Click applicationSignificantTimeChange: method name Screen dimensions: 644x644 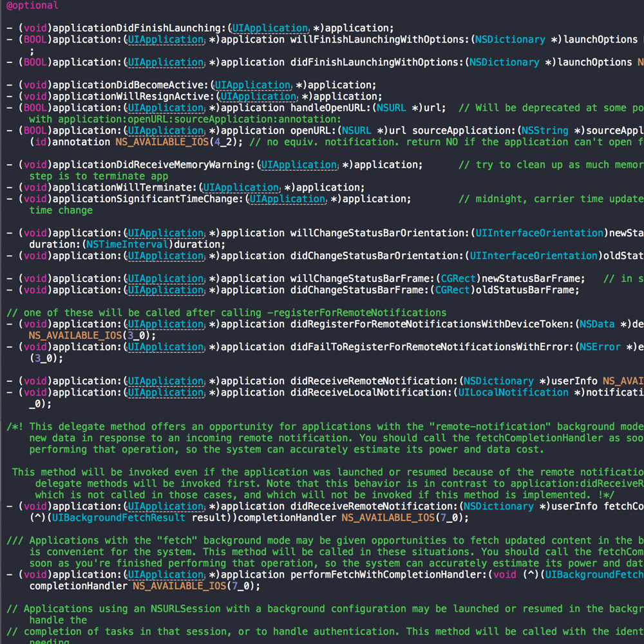[148, 199]
